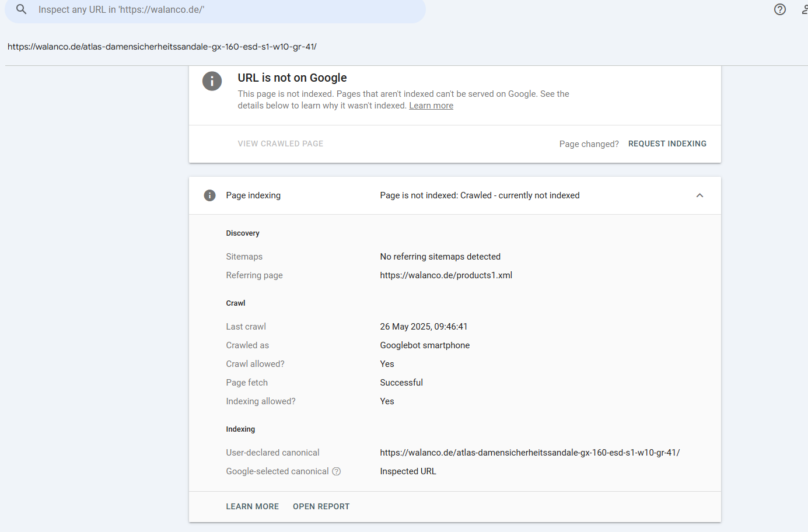Click the Learn more link in the description
The width and height of the screenshot is (808, 532).
(431, 106)
